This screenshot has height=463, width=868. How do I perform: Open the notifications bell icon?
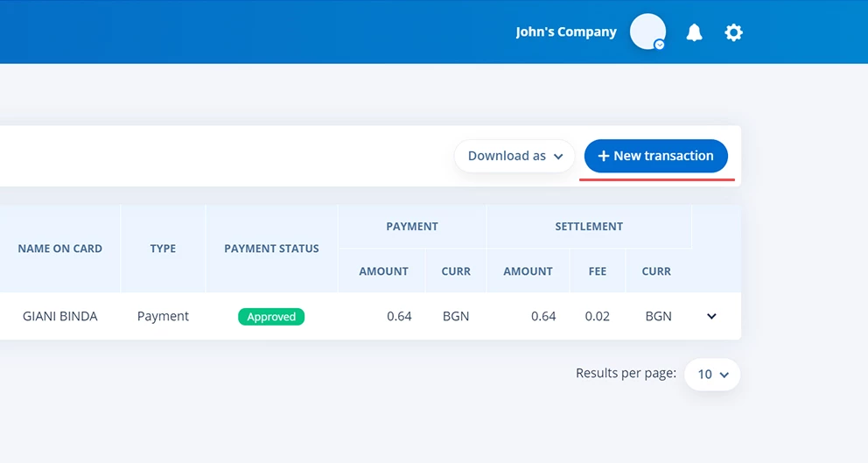(x=694, y=32)
